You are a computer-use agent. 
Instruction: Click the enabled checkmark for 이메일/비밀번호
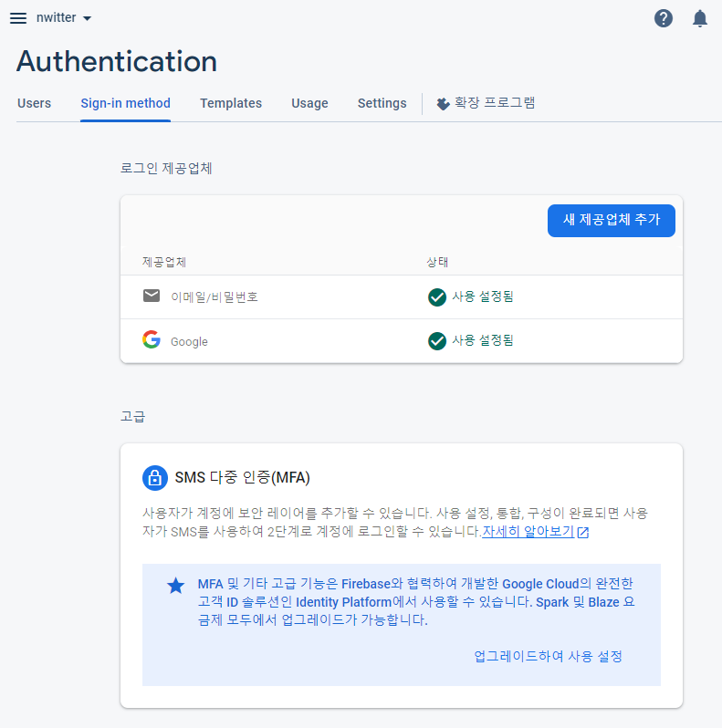pyautogui.click(x=436, y=297)
